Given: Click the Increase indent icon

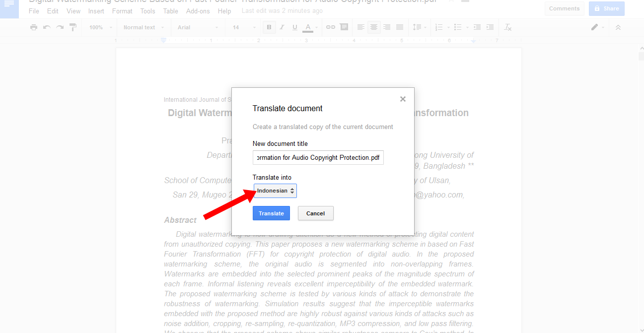Looking at the screenshot, I should click(490, 27).
